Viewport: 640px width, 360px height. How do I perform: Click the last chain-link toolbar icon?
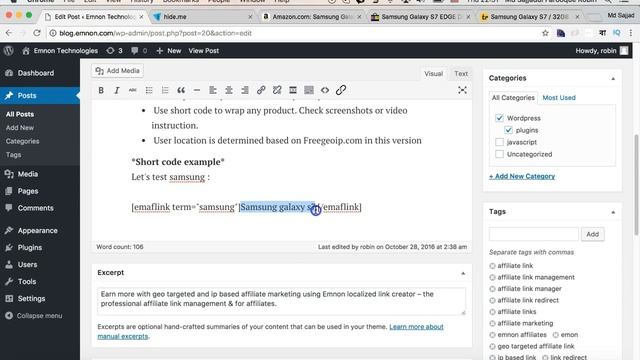click(x=341, y=90)
